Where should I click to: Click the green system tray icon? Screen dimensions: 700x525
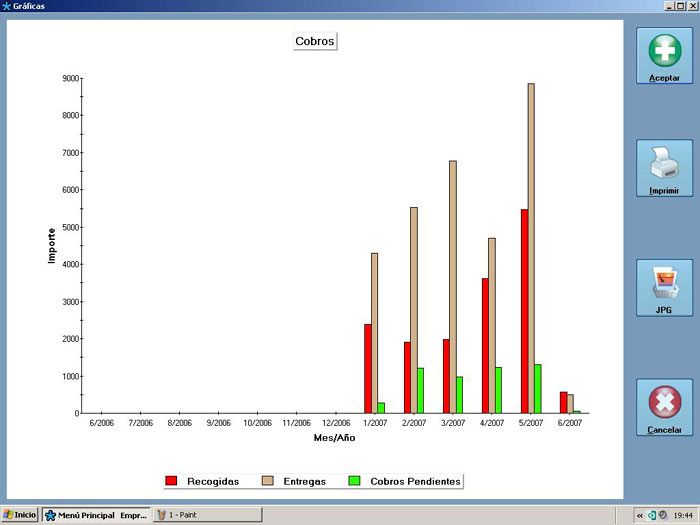point(652,515)
